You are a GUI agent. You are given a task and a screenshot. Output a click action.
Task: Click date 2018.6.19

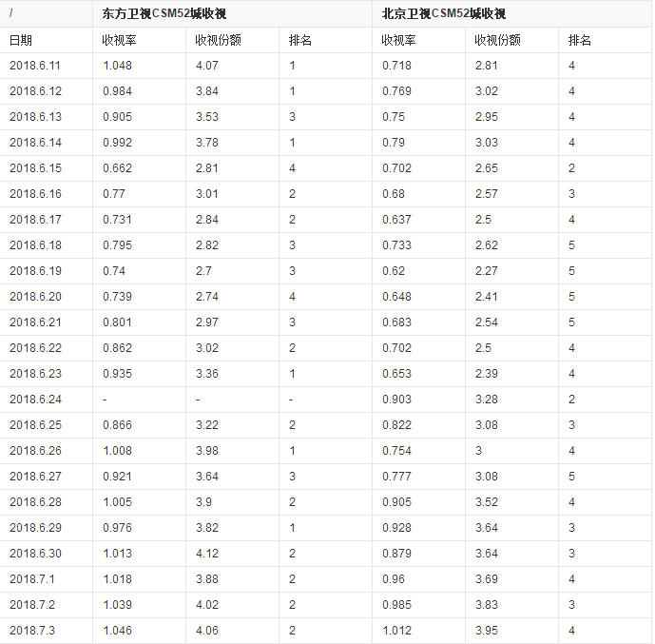[35, 271]
